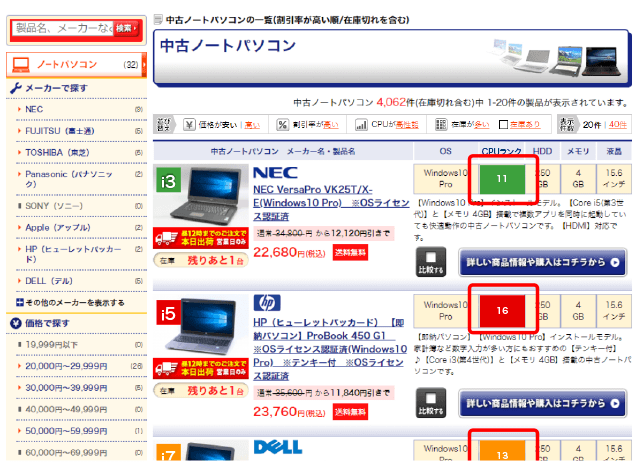Sort by CPU 高性能 link
The height and width of the screenshot is (470, 640).
coord(407,125)
